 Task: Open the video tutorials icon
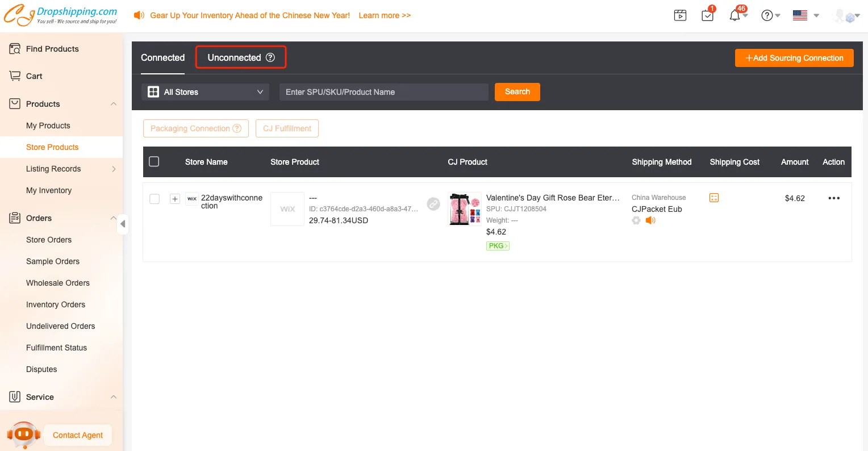coord(680,15)
